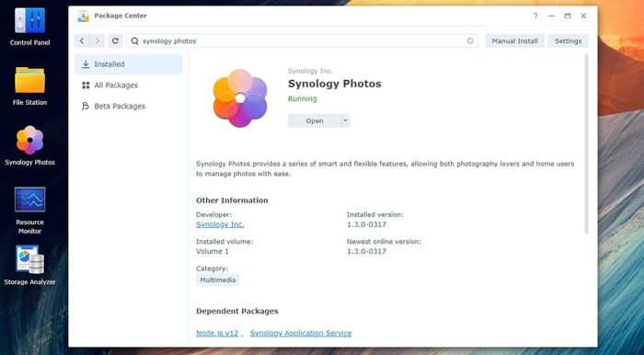Follow the Synology Inc. developer link
The image size is (644, 355).
click(x=220, y=224)
